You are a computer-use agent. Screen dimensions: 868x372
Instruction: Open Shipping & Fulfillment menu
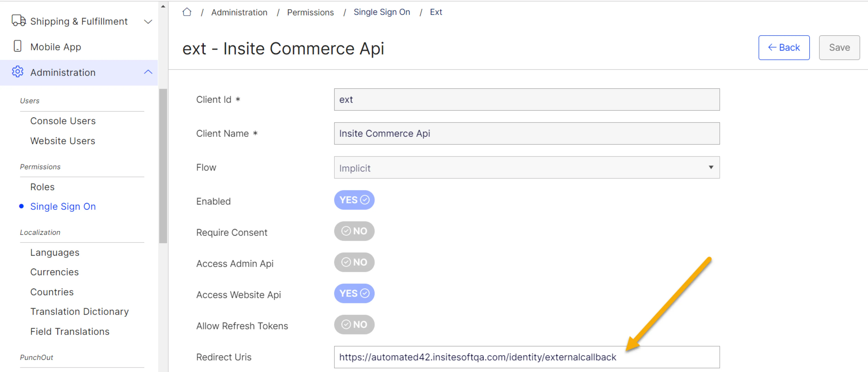coord(79,21)
